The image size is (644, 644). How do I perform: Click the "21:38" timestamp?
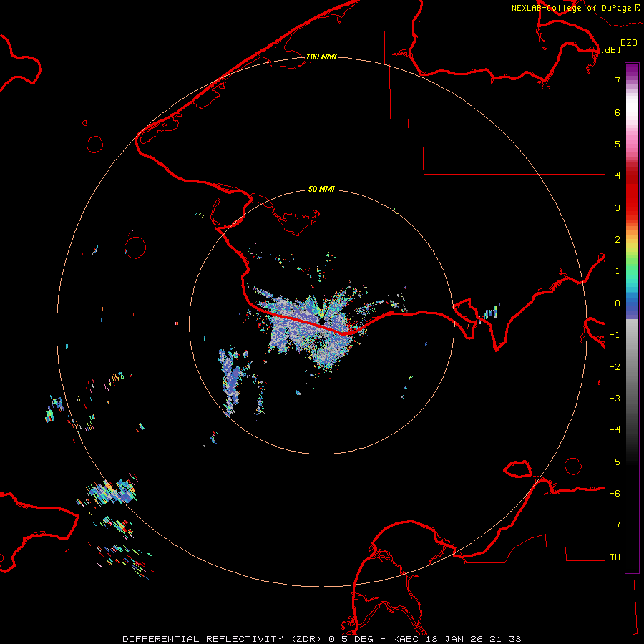[x=505, y=639]
